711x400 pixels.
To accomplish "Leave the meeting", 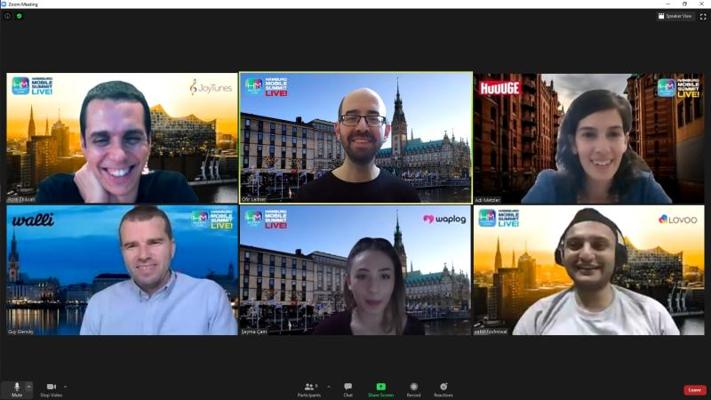I will click(x=695, y=390).
